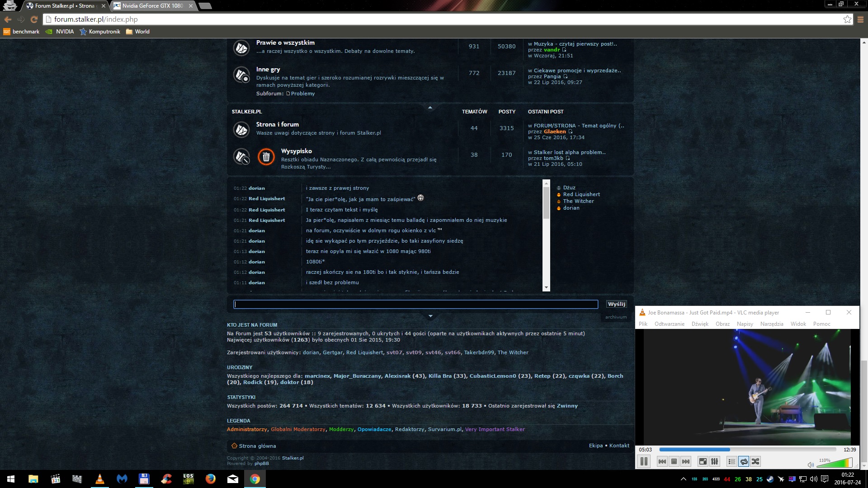Toggle random shuffle in VLC
Image resolution: width=868 pixels, height=488 pixels.
755,461
